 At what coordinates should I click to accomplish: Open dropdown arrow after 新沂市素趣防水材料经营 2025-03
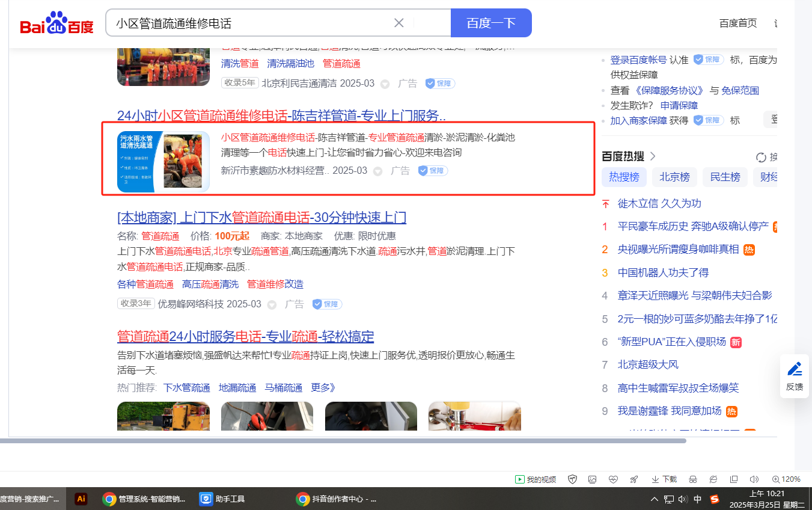pyautogui.click(x=377, y=171)
